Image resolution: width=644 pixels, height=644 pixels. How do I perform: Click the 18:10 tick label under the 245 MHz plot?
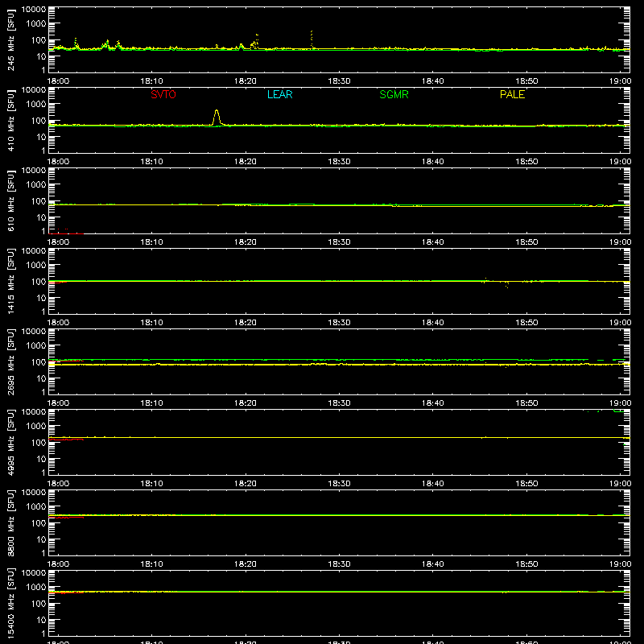(x=151, y=81)
